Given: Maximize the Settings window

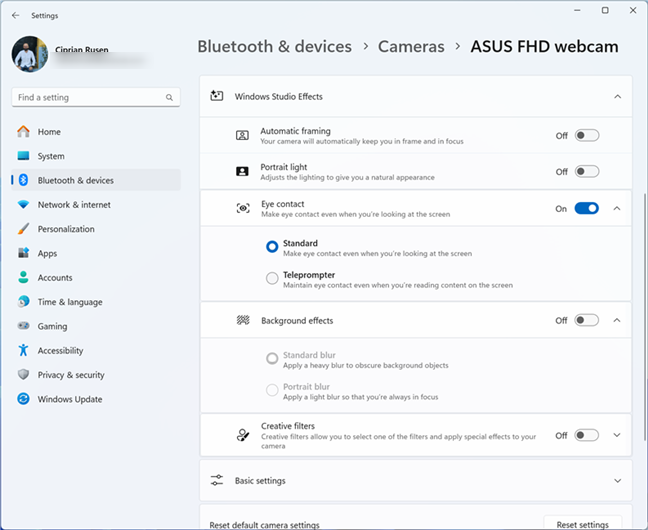Looking at the screenshot, I should click(x=605, y=10).
